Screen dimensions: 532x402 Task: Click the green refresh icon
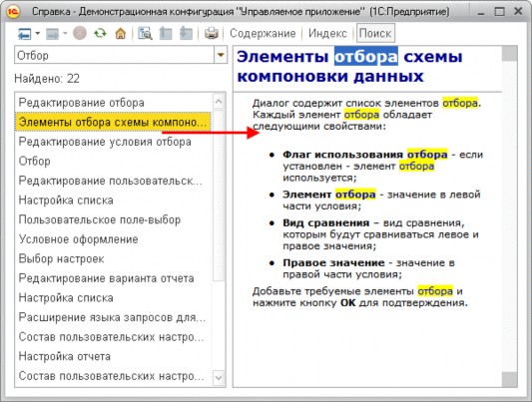coord(100,33)
